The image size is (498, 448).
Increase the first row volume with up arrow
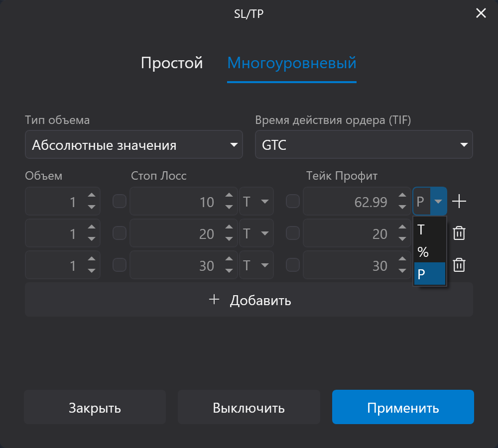click(92, 196)
